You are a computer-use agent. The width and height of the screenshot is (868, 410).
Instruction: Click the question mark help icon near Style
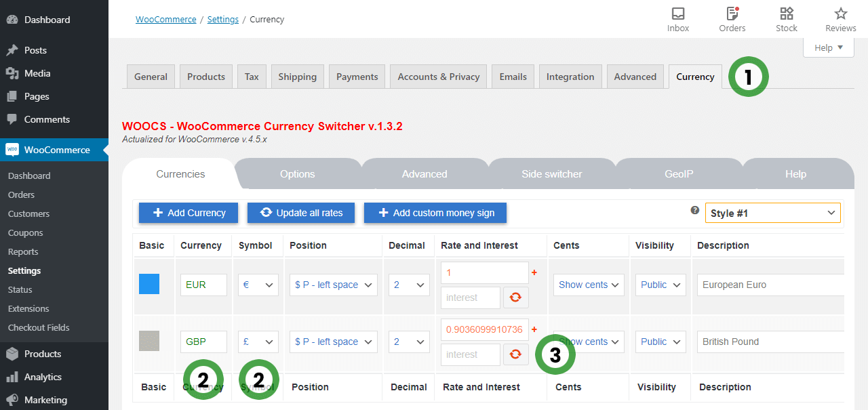pyautogui.click(x=694, y=211)
